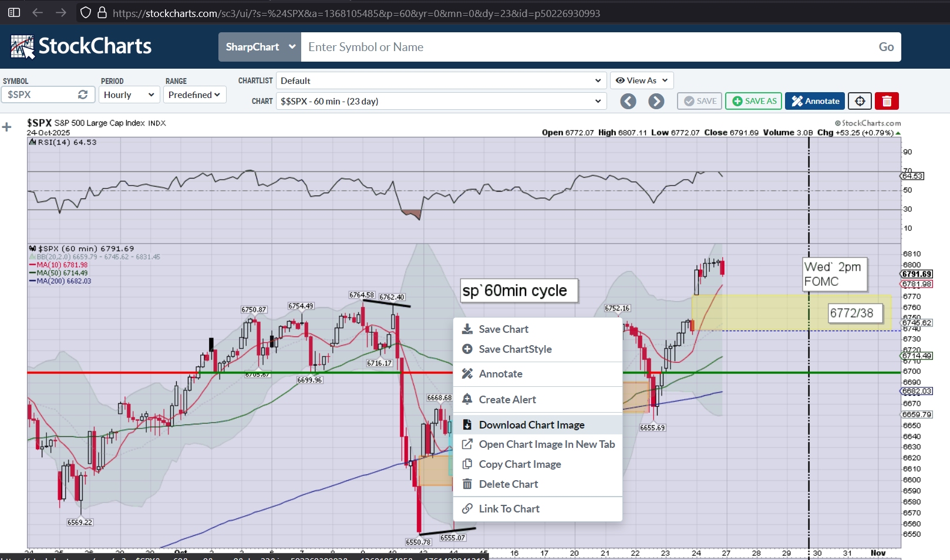The height and width of the screenshot is (560, 950).
Task: Expand the ChartList Default dropdown
Action: (x=441, y=80)
